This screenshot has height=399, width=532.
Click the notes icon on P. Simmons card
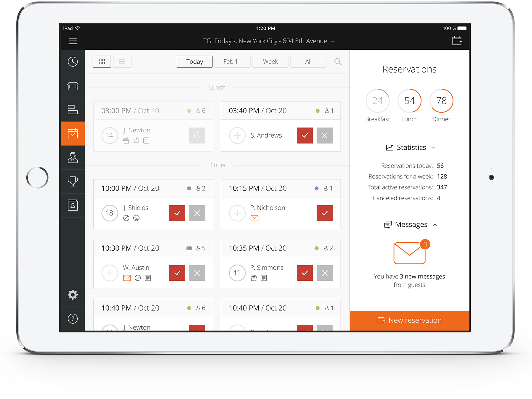coord(264,278)
